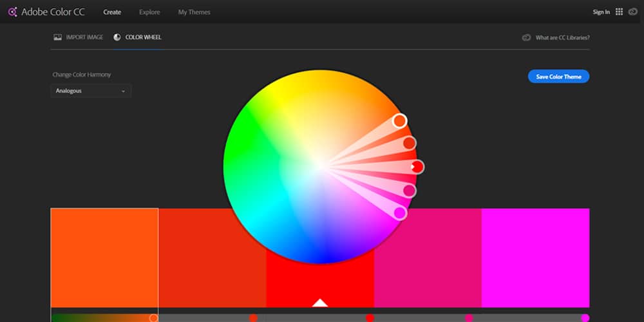
Task: Click the white base color triangle marker
Action: 320,303
